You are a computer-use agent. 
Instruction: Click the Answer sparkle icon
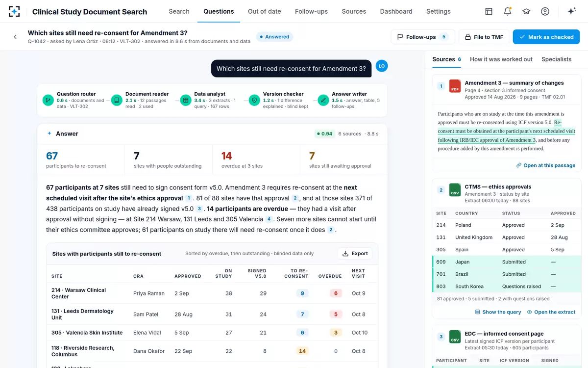tap(49, 133)
